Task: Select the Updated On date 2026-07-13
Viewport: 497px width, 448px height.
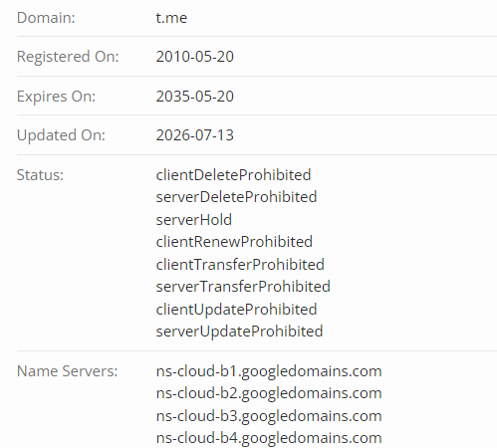Action: (195, 135)
